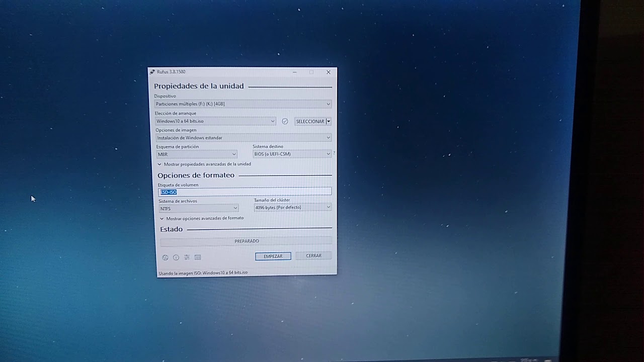The image size is (644, 362).
Task: Click the 'Rufus 3.8.1580' title text
Action: 171,72
